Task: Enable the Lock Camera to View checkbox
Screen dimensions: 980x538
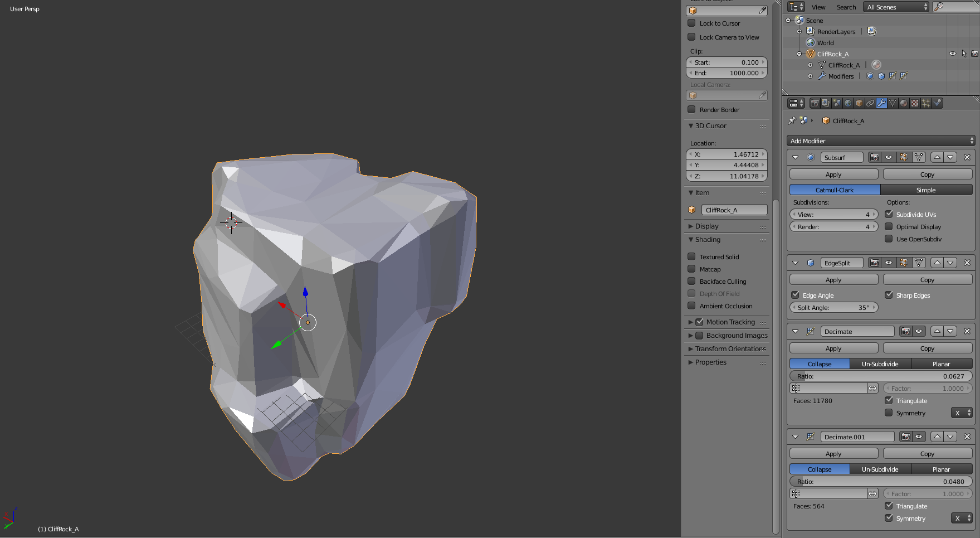Action: (x=691, y=37)
